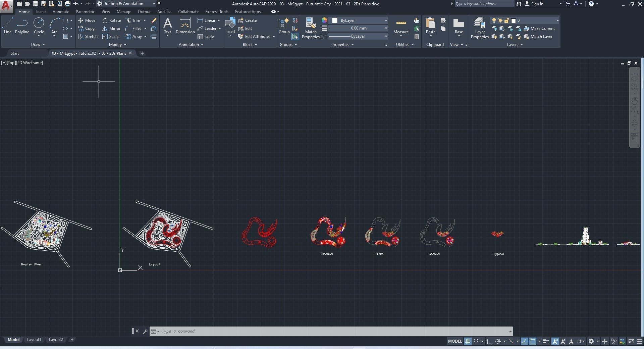Insert a Table annotation
644x349 pixels.
coord(206,37)
